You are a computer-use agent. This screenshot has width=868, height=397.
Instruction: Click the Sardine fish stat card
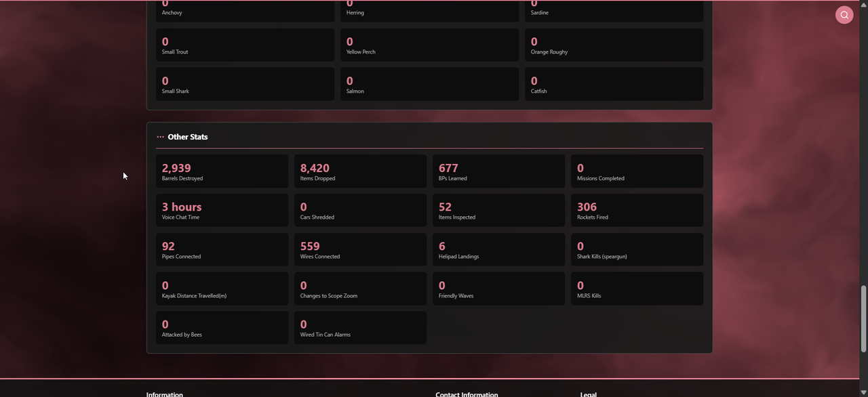(614, 10)
